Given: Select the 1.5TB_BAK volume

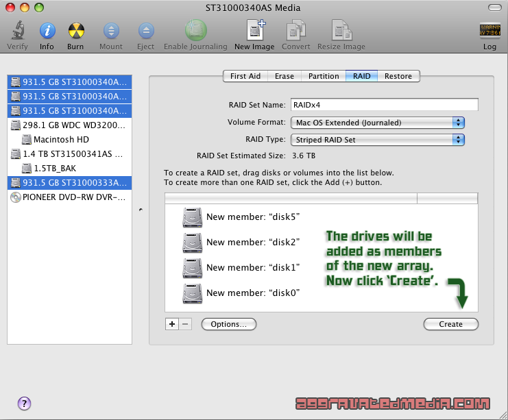Looking at the screenshot, I should click(x=69, y=169).
